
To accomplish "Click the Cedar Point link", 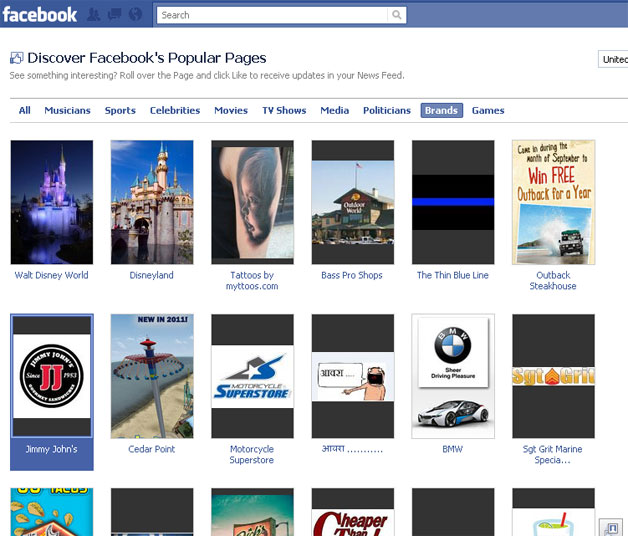I will tap(151, 449).
